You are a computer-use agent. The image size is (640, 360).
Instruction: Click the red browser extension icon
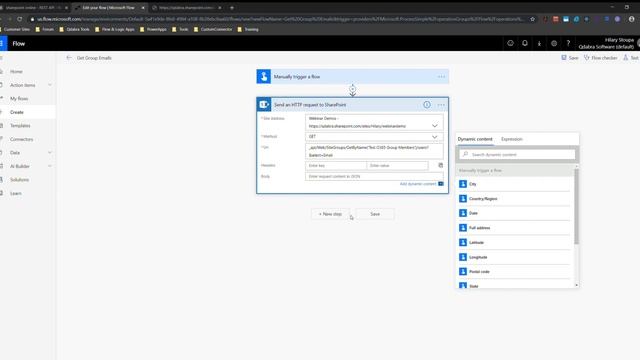coord(556,19)
